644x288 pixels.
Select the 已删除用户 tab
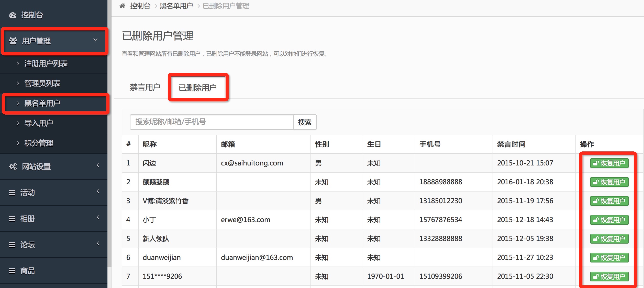pos(197,88)
